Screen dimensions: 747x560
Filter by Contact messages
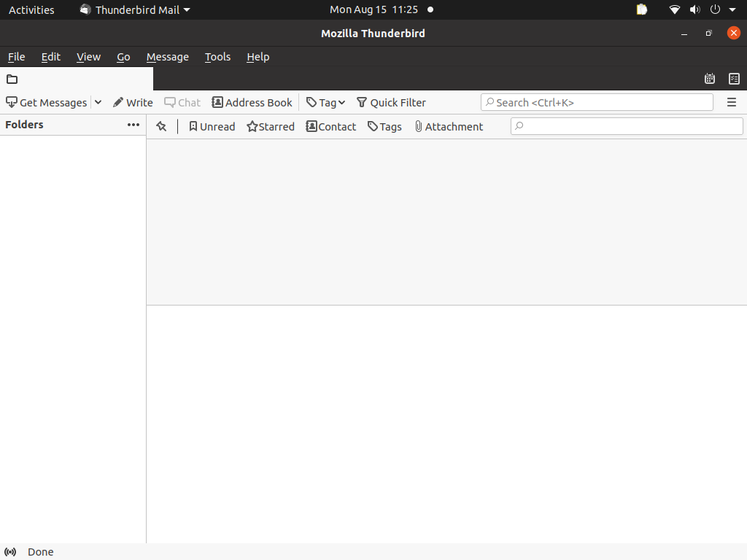[331, 127]
